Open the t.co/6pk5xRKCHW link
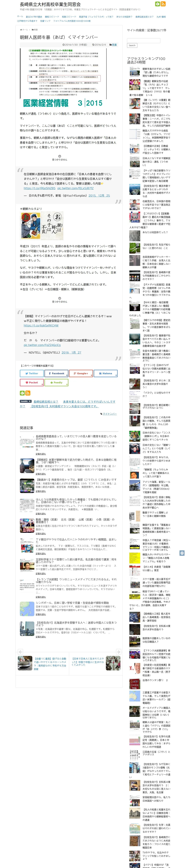 click(41, 325)
